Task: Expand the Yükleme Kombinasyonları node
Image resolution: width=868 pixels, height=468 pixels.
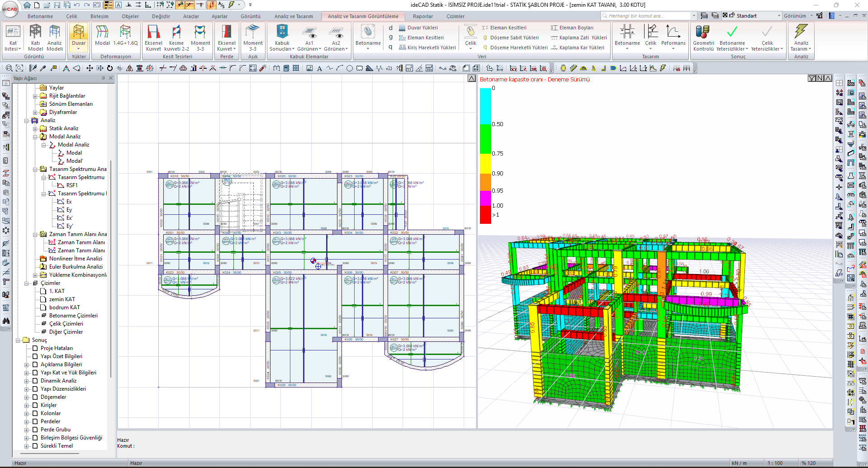Action: pyautogui.click(x=35, y=275)
